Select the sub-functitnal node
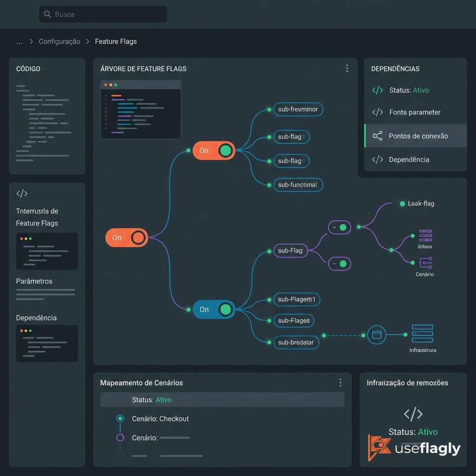 coord(298,185)
